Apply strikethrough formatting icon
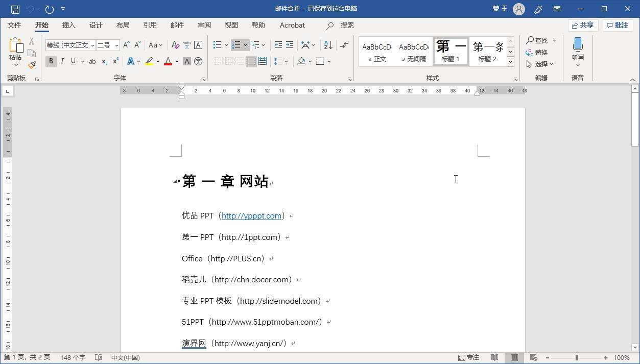This screenshot has height=364, width=640. [x=92, y=61]
